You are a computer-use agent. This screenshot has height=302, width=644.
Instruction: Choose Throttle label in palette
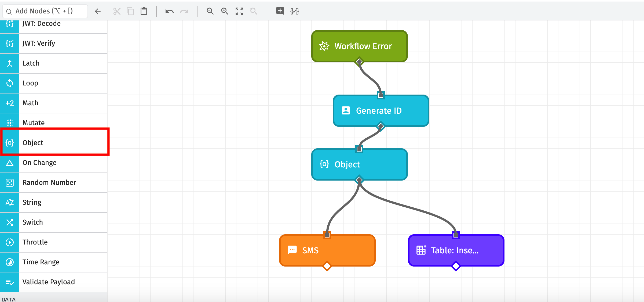(35, 242)
